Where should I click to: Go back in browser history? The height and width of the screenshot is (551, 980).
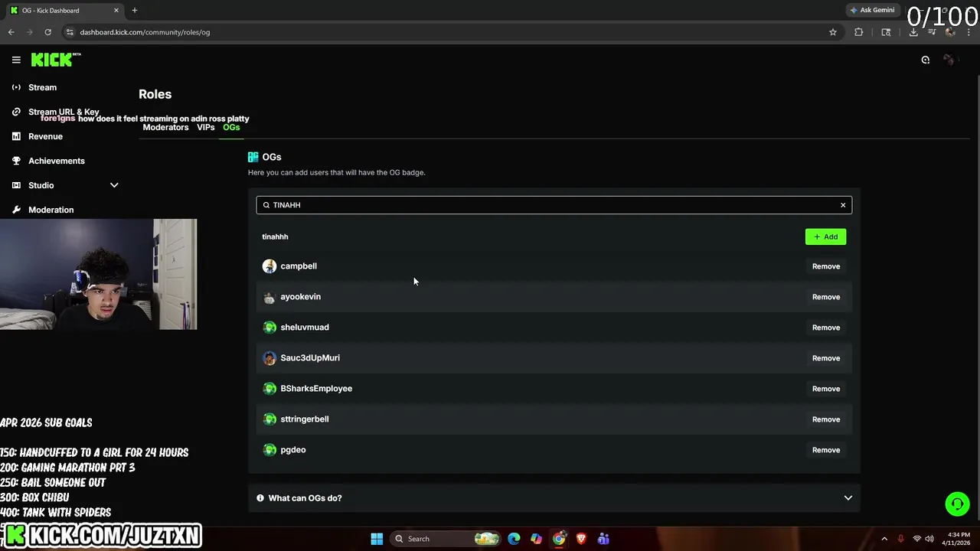pos(11,32)
